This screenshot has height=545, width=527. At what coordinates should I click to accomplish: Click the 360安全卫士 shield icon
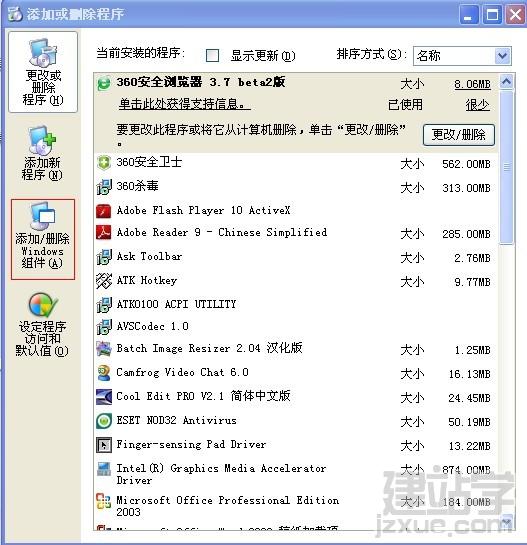[x=104, y=162]
